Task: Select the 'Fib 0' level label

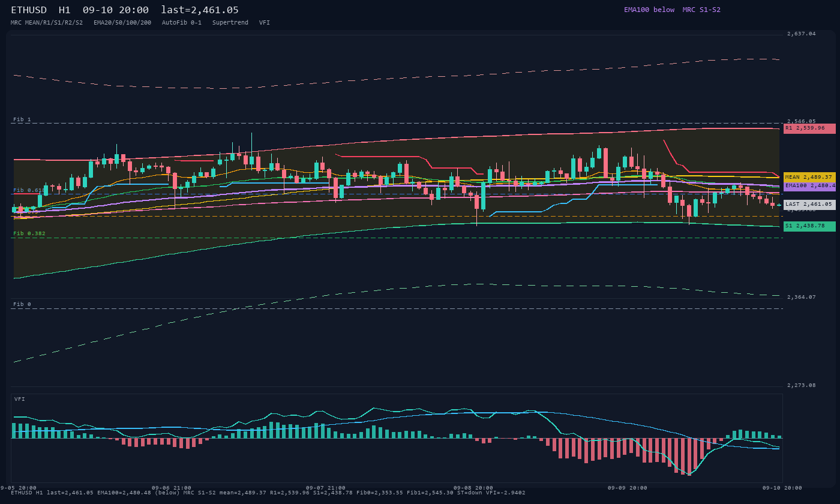Action: click(22, 304)
